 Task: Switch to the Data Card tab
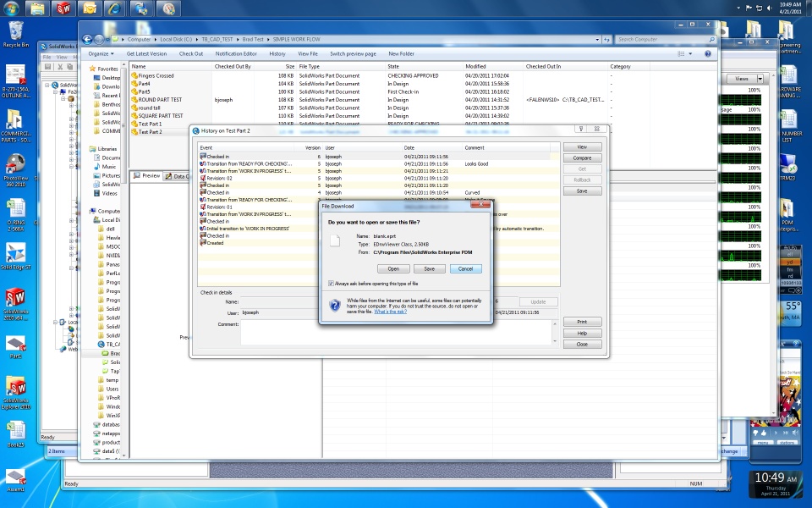point(177,176)
